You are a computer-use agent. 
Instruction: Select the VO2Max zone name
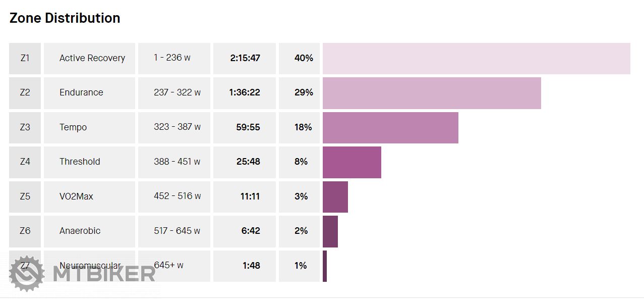[76, 196]
